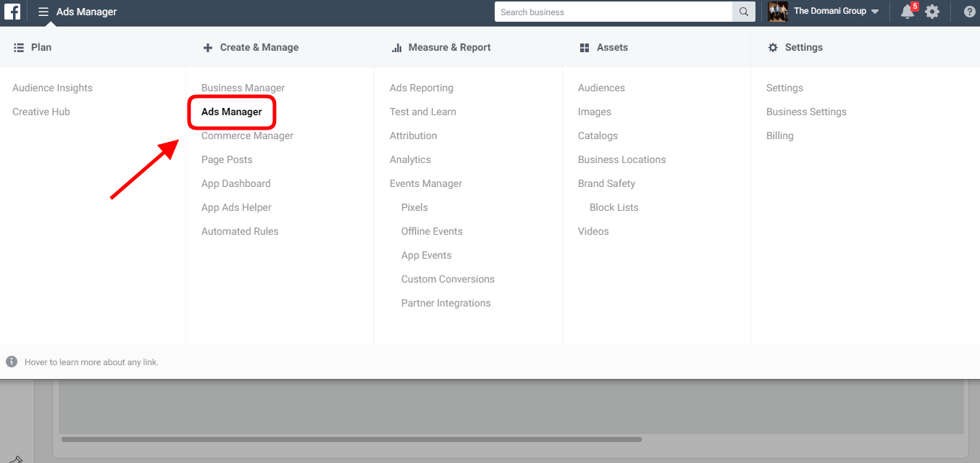Click the info icon beside hover hint
Screen dimensions: 980x463
coord(12,361)
